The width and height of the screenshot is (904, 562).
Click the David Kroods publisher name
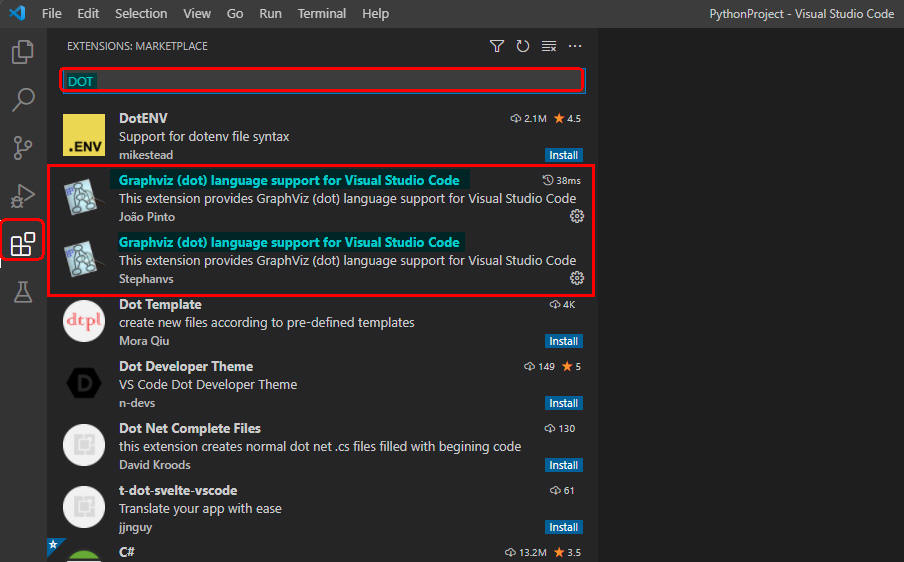pyautogui.click(x=155, y=465)
